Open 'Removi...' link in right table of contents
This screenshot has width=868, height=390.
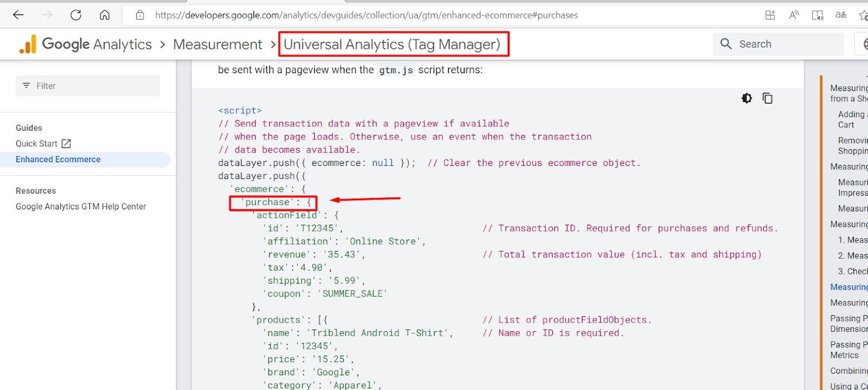(x=853, y=145)
